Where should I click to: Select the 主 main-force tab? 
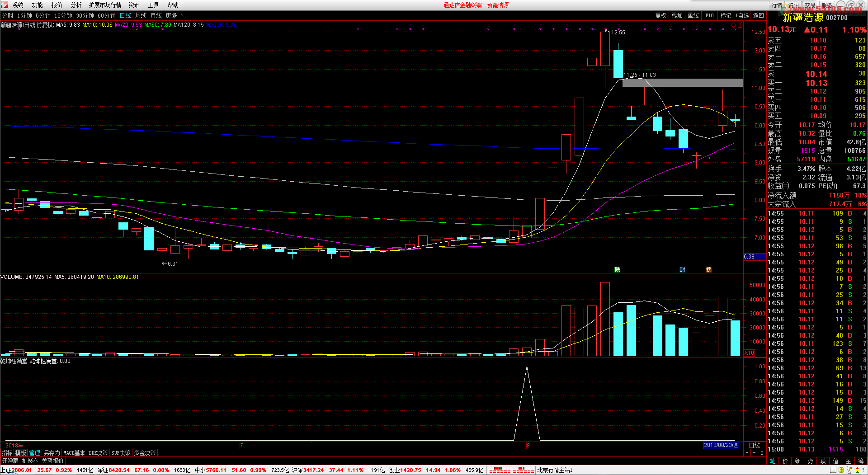pos(848,461)
